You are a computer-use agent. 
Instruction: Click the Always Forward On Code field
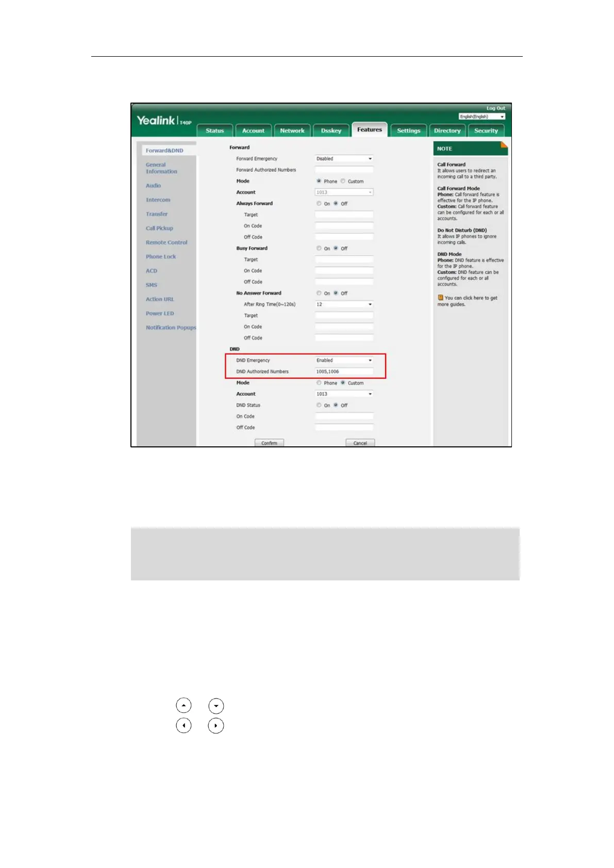(344, 226)
